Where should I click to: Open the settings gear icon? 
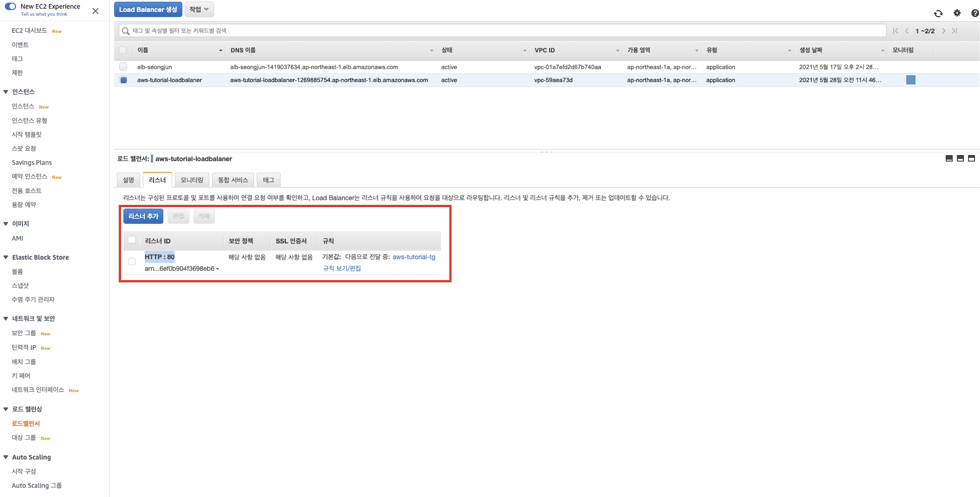(957, 13)
